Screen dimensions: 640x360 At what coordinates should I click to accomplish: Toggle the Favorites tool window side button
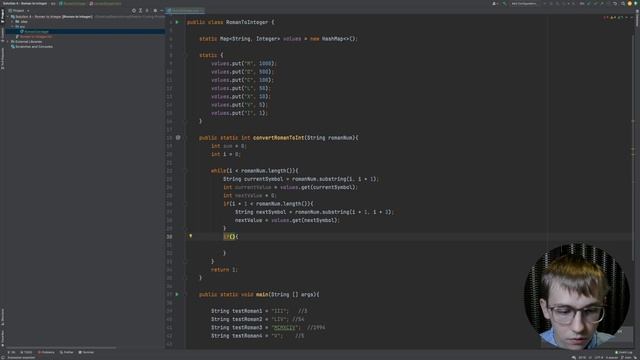coord(2,337)
